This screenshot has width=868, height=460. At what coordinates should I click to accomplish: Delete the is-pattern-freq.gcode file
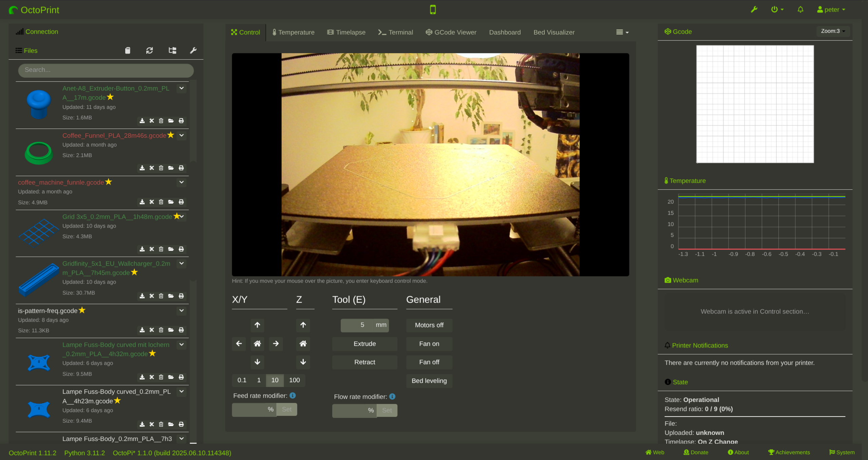point(161,330)
